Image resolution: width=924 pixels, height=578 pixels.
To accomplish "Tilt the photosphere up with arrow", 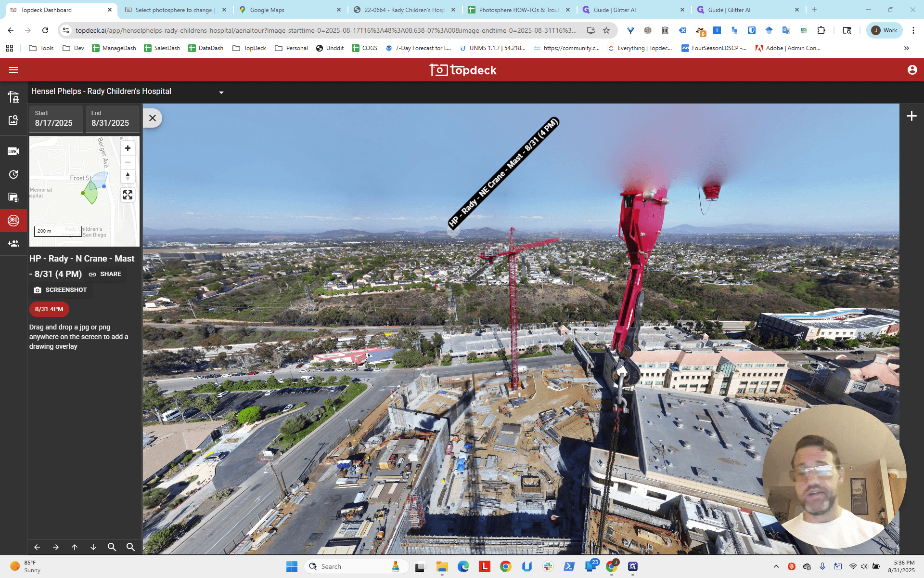I will coord(75,547).
